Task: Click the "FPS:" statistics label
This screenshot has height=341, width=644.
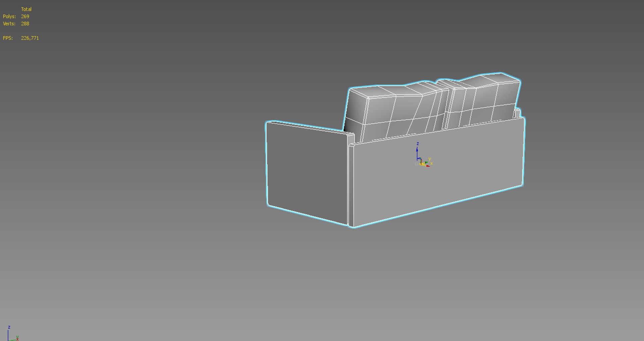Action: (8, 38)
